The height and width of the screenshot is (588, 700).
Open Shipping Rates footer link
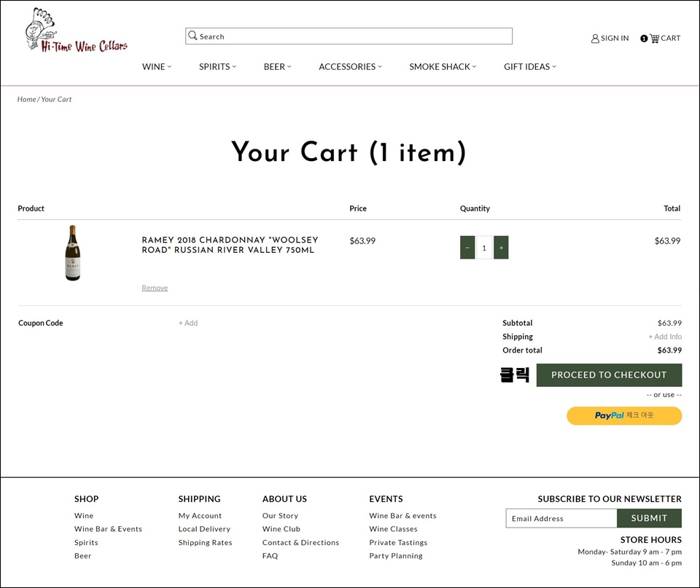click(x=206, y=543)
